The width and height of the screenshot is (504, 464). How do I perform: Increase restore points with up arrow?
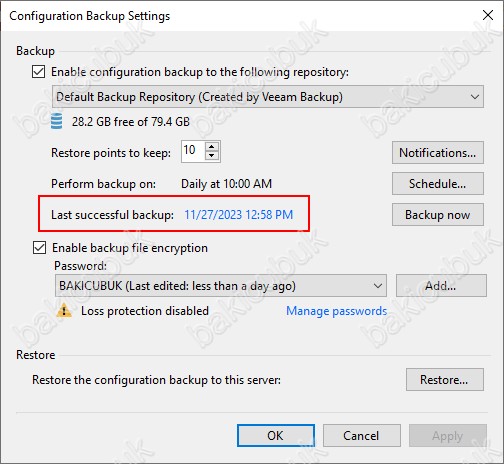212,147
